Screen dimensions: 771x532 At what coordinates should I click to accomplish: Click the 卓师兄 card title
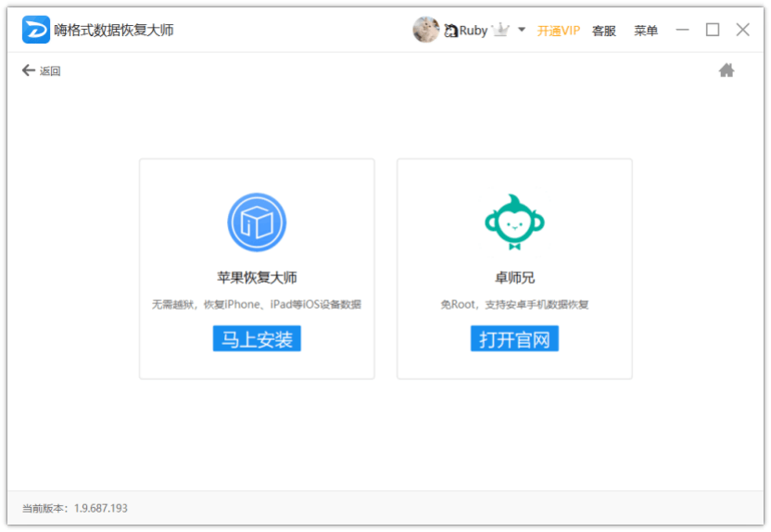coord(514,277)
